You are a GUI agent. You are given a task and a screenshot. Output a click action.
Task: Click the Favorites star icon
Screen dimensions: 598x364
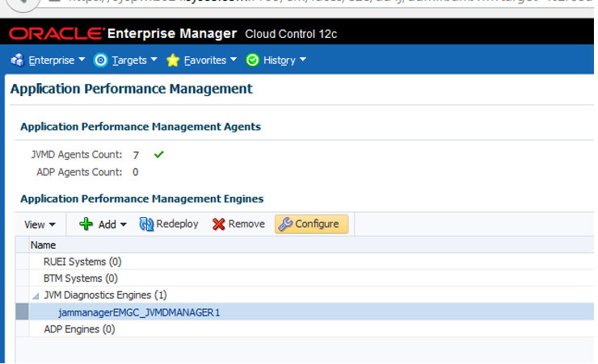click(173, 61)
